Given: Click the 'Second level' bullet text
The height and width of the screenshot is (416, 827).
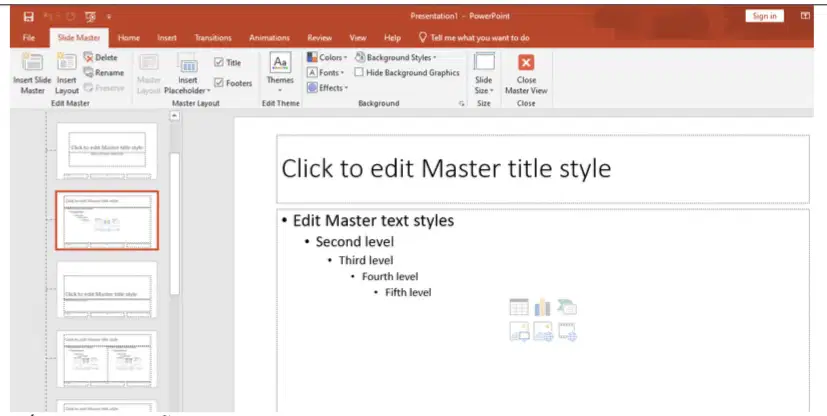Looking at the screenshot, I should tap(354, 242).
